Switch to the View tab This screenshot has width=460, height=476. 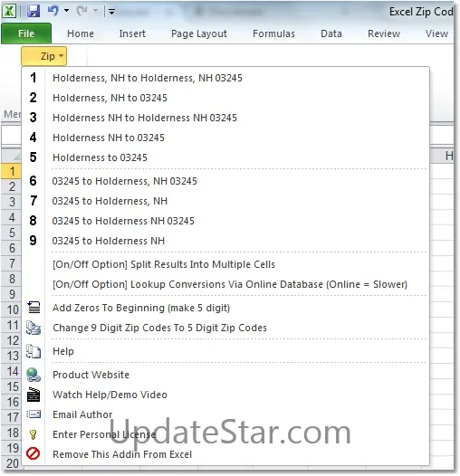436,33
